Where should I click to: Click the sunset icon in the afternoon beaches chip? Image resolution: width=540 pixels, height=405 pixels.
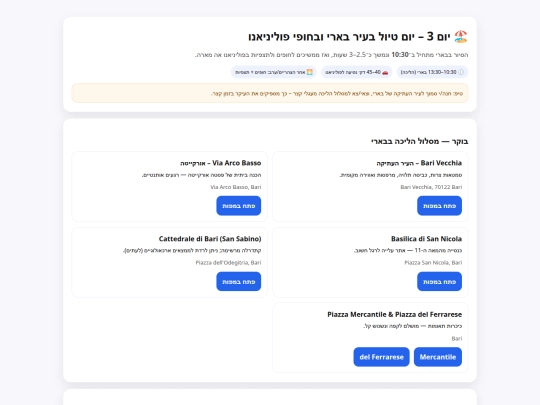tap(310, 72)
